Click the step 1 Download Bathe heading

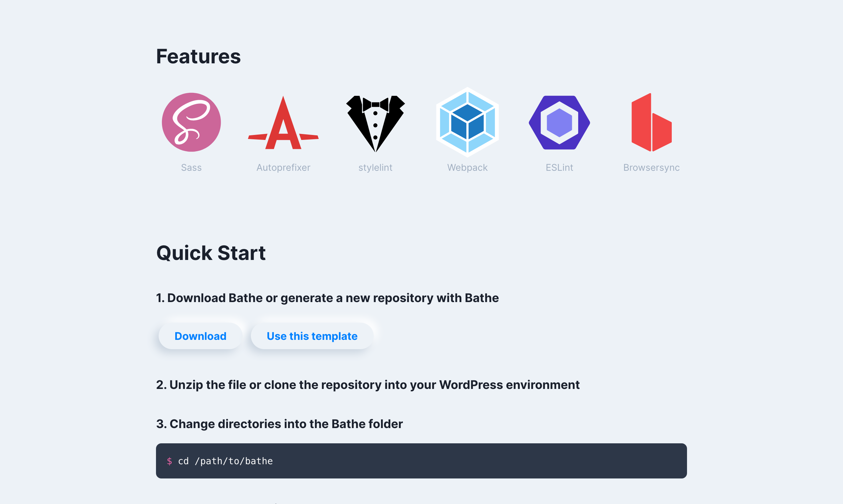point(327,298)
